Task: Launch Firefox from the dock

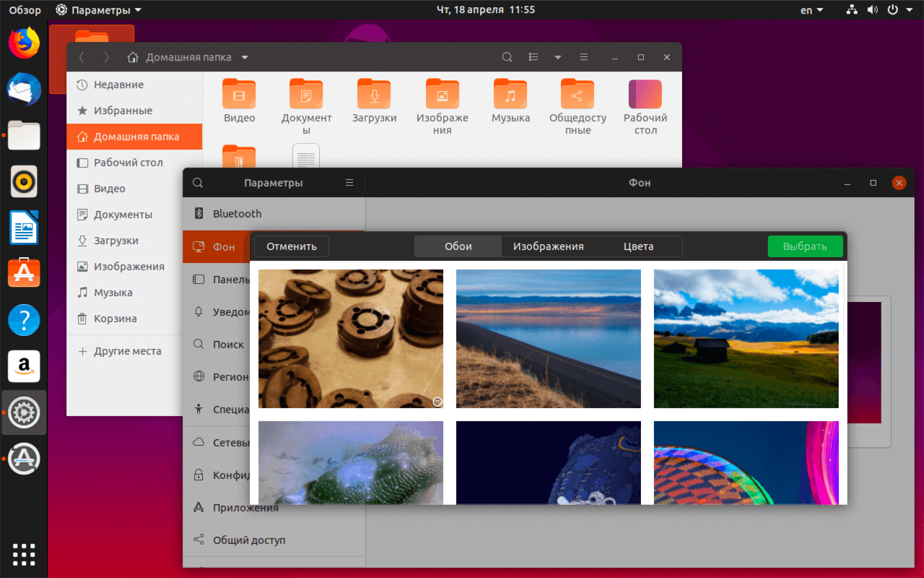Action: [x=24, y=43]
